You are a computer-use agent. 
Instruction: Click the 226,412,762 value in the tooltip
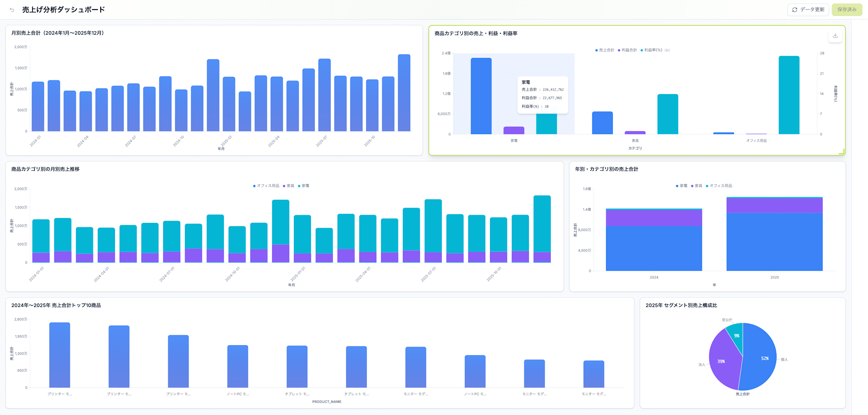pos(553,90)
